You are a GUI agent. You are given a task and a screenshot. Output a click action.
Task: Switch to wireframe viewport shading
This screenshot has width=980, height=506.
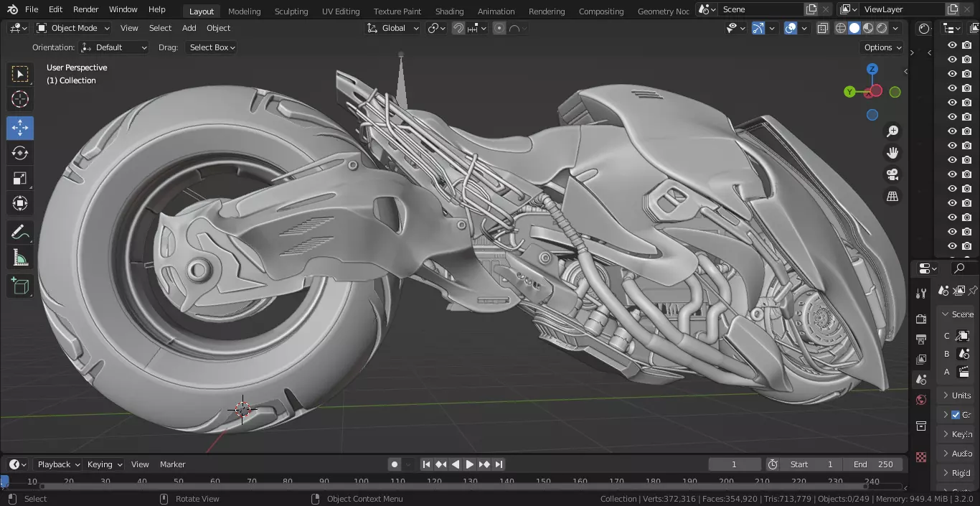click(x=841, y=28)
